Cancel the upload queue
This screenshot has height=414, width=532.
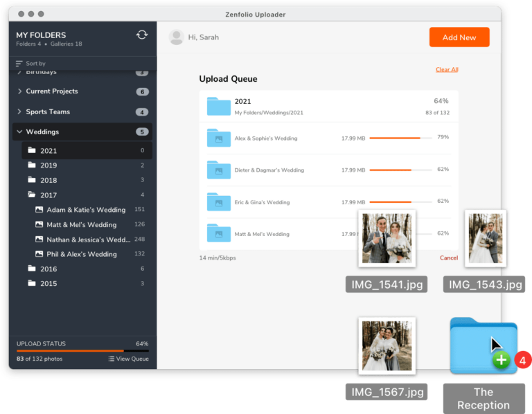(x=448, y=258)
